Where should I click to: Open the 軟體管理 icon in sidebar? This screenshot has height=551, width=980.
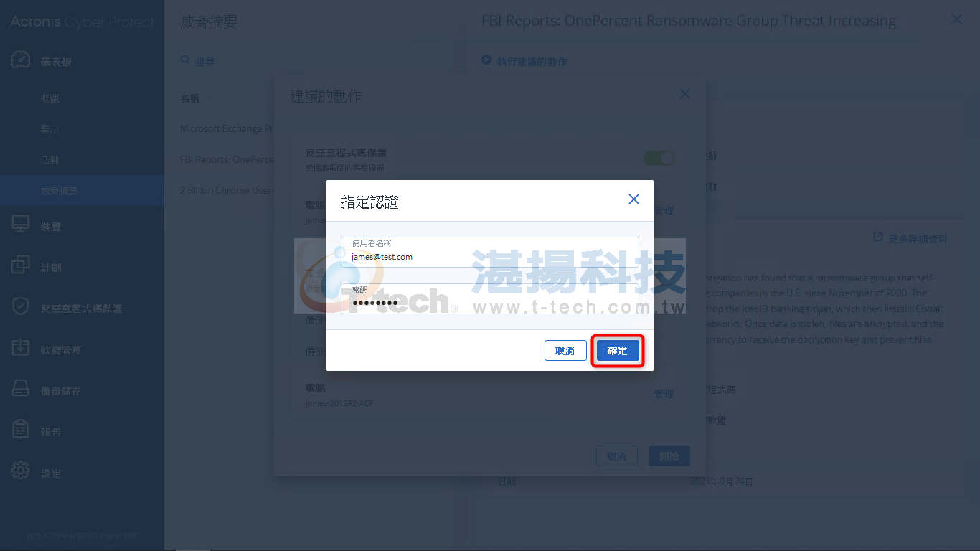(21, 349)
